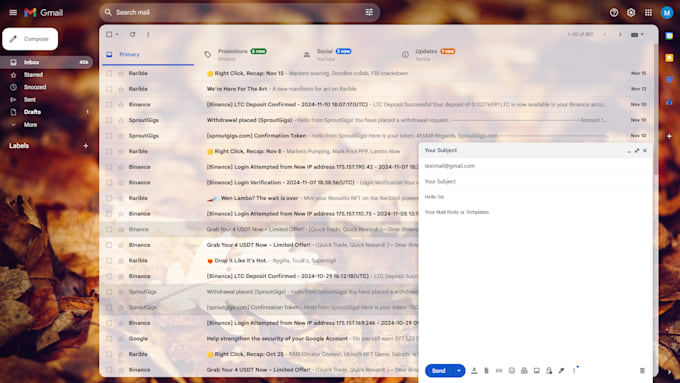This screenshot has height=383, width=680.
Task: Click the 'Your Subject' subject field
Action: click(536, 181)
